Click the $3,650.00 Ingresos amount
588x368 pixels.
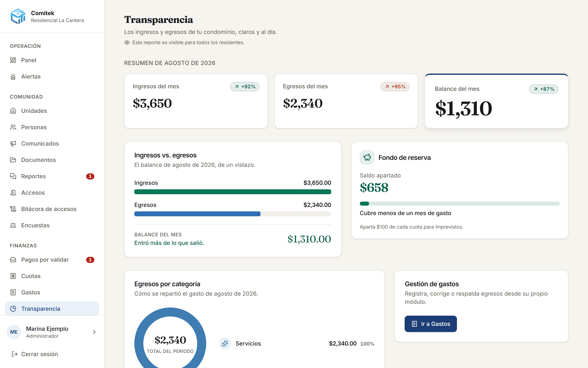point(317,183)
